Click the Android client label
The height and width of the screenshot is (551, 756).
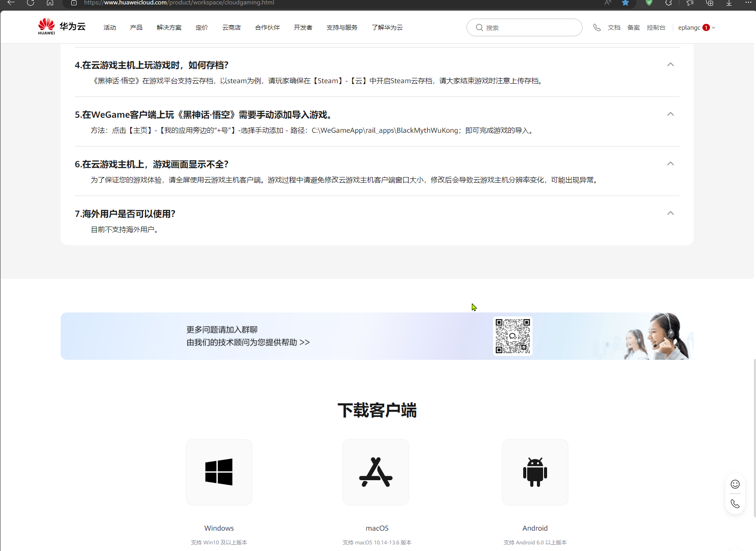tap(535, 528)
